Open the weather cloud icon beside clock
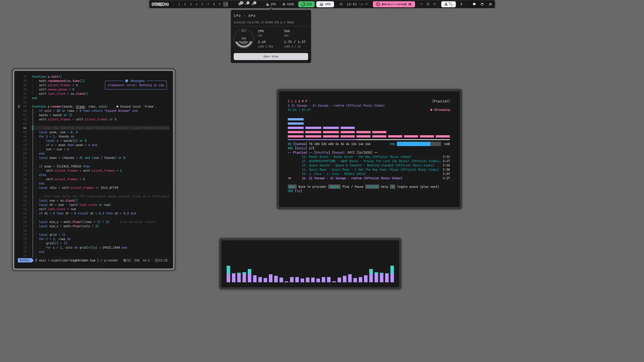 (341, 4)
